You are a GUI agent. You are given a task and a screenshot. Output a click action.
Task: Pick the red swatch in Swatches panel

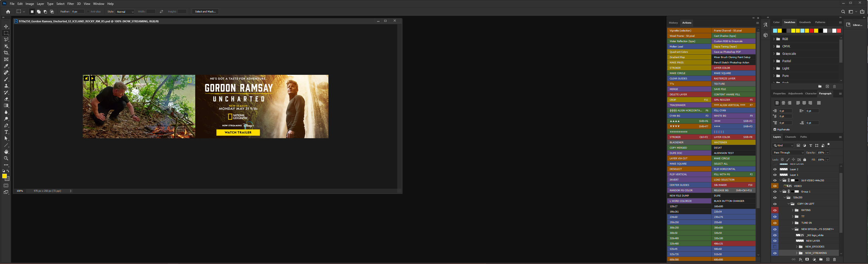pyautogui.click(x=811, y=31)
